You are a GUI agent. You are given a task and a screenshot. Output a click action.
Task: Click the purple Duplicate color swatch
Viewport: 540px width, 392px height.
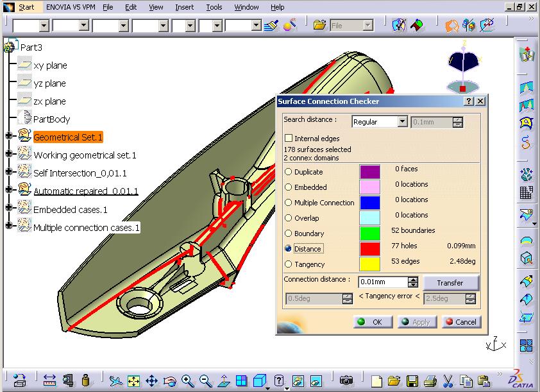coord(370,171)
